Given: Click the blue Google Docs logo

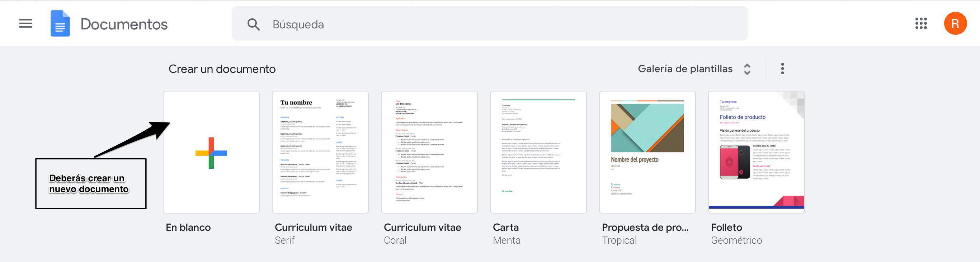Looking at the screenshot, I should (x=60, y=24).
